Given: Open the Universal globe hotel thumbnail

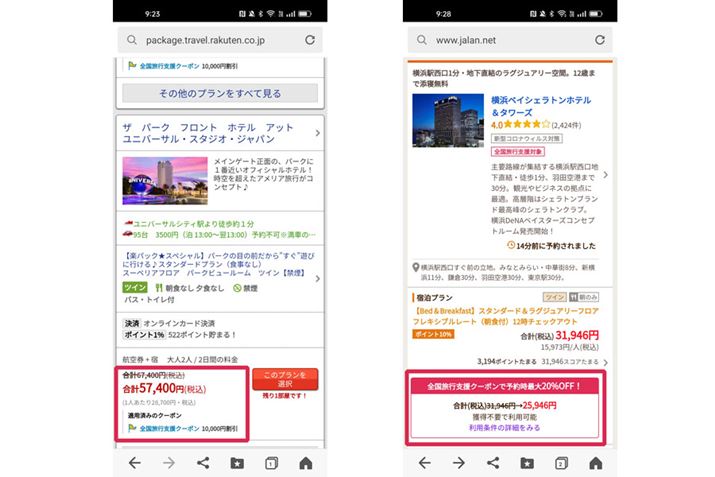Looking at the screenshot, I should [165, 181].
